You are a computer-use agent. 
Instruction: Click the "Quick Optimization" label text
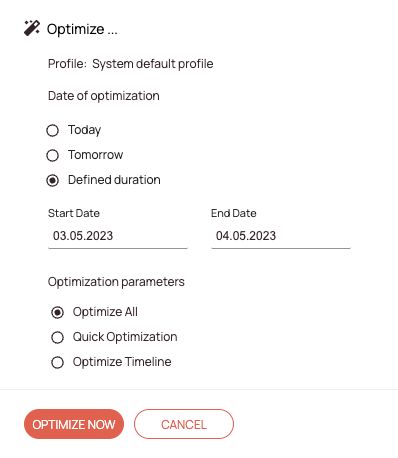click(x=125, y=337)
